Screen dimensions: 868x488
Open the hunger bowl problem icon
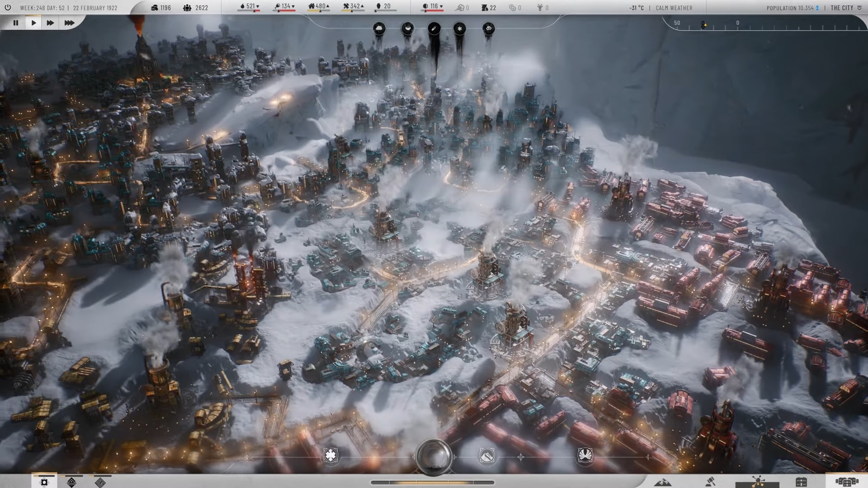(x=407, y=29)
